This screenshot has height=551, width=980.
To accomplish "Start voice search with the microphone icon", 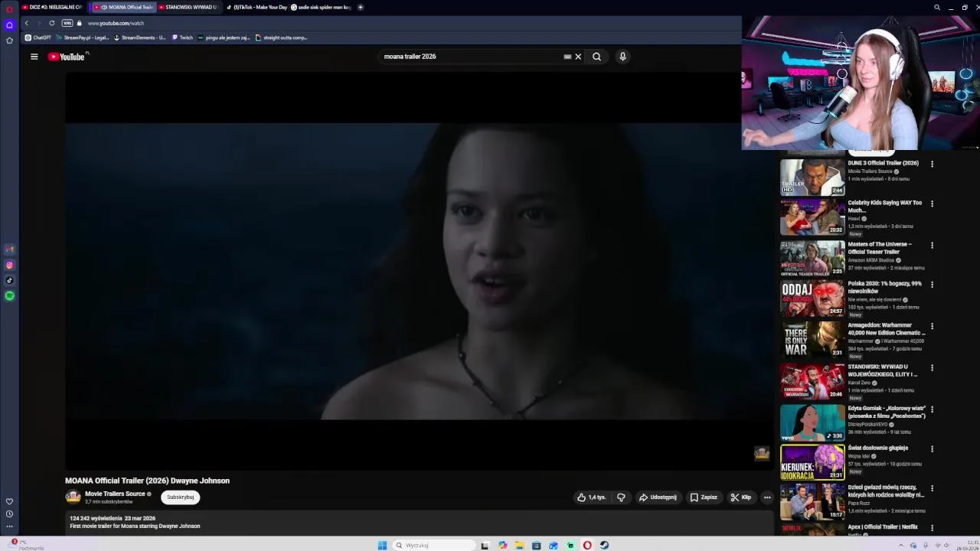I will 622,57.
